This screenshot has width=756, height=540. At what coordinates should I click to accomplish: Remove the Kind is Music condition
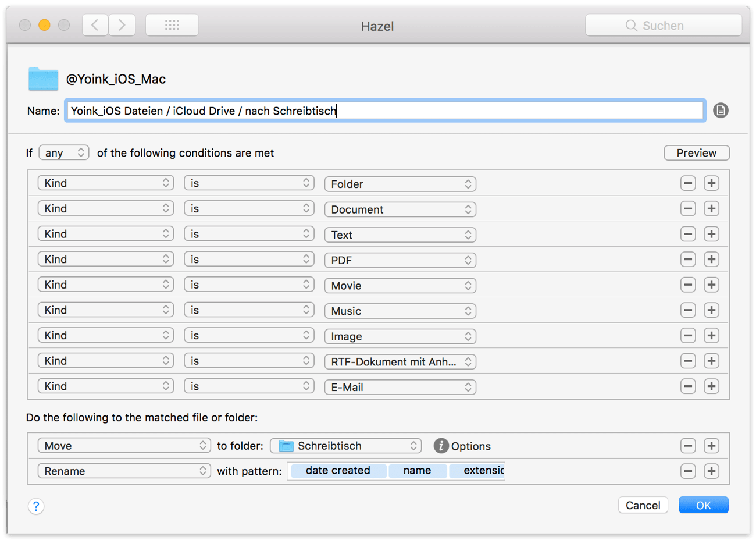tap(688, 310)
